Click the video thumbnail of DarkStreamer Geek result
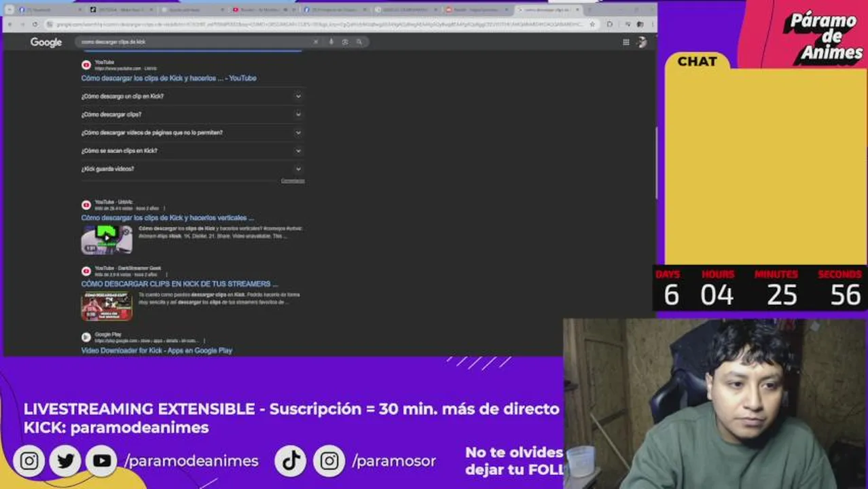This screenshot has width=868, height=489. point(107,306)
